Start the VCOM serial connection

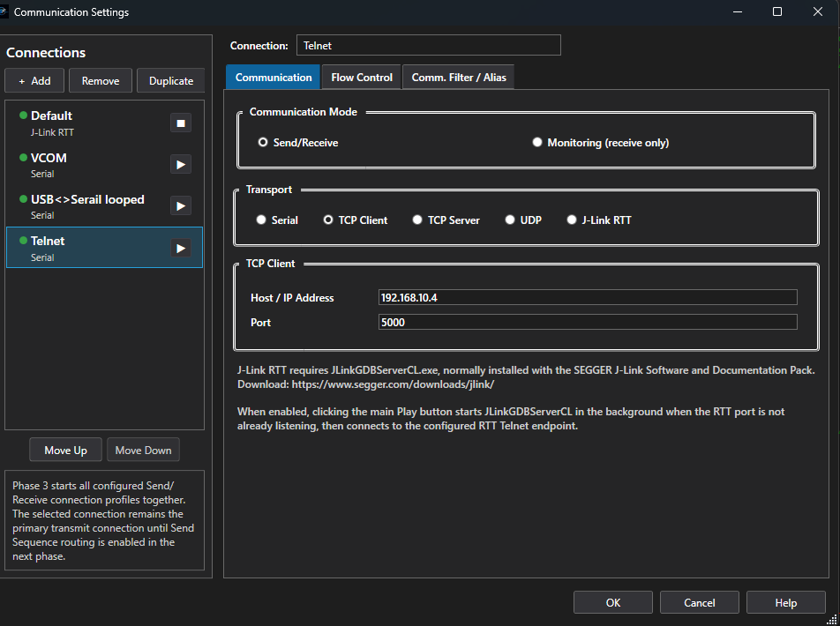click(x=181, y=164)
